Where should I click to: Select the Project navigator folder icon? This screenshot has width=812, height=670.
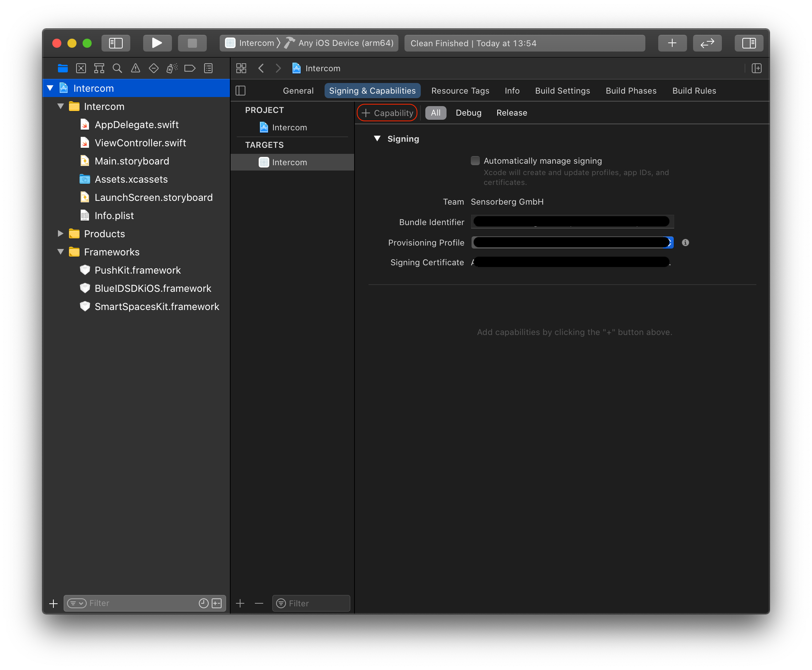tap(62, 68)
